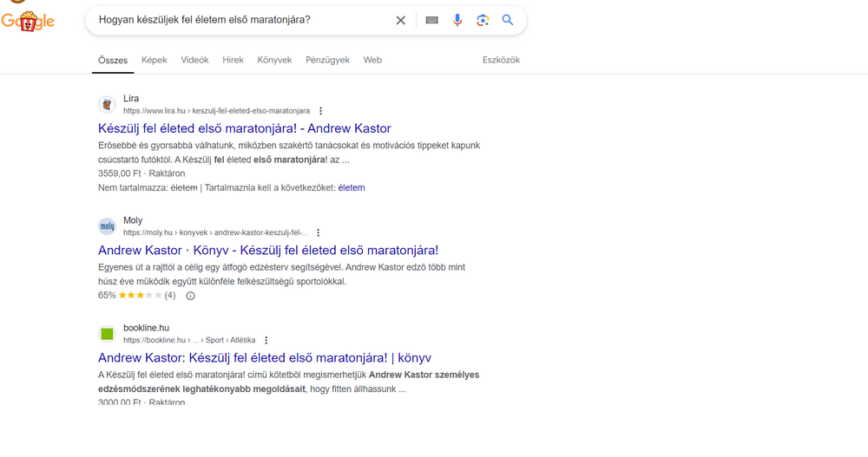Open Líra result 'Készülj fel életed első maratonjára! - Andrew Kastor'
The height and width of the screenshot is (457, 868).
point(245,128)
